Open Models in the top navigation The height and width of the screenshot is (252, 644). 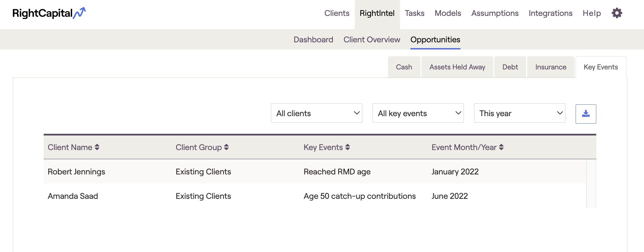(x=448, y=13)
